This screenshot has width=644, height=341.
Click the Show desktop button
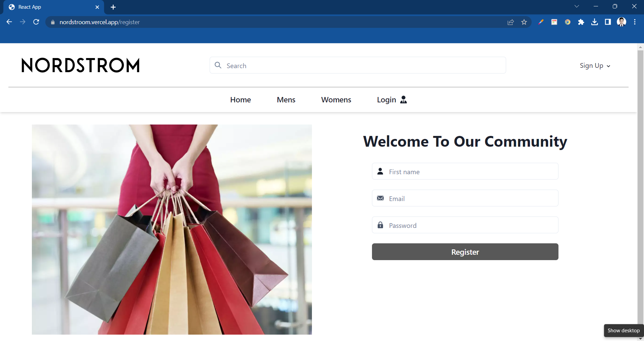point(624,331)
